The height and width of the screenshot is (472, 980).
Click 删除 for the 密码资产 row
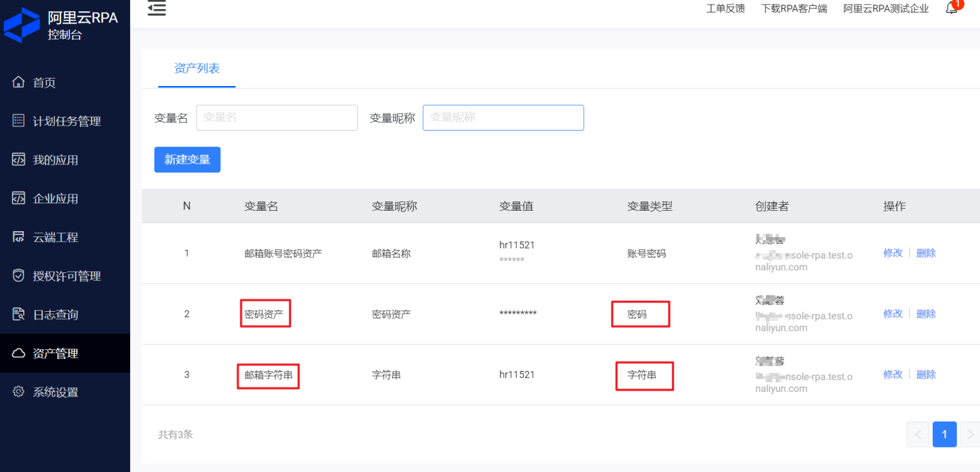(926, 314)
